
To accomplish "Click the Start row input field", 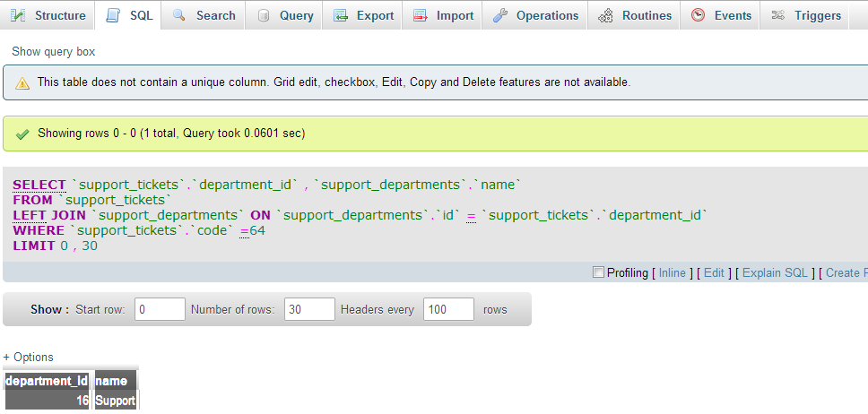I will point(160,309).
